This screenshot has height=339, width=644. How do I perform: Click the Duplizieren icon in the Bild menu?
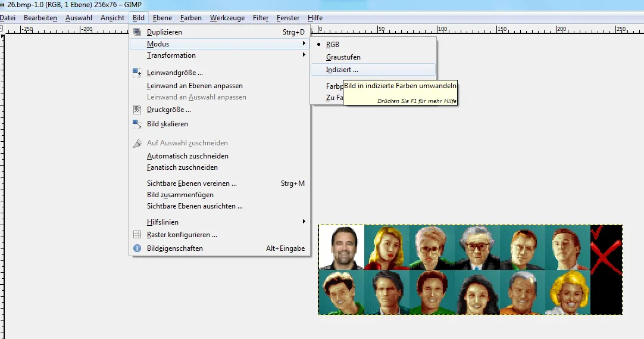pyautogui.click(x=137, y=32)
